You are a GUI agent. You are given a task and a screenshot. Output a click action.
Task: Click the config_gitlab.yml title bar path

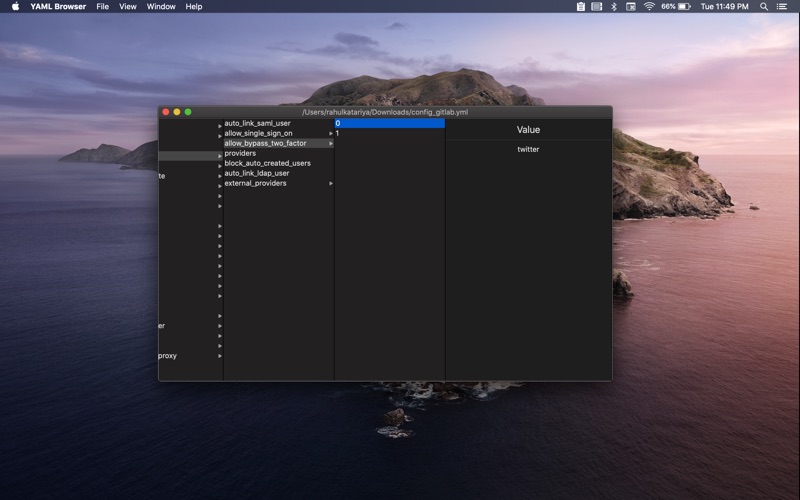point(385,112)
